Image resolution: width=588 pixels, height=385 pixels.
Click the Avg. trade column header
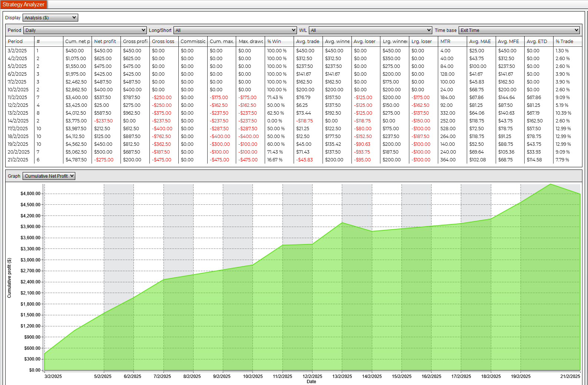click(x=307, y=42)
